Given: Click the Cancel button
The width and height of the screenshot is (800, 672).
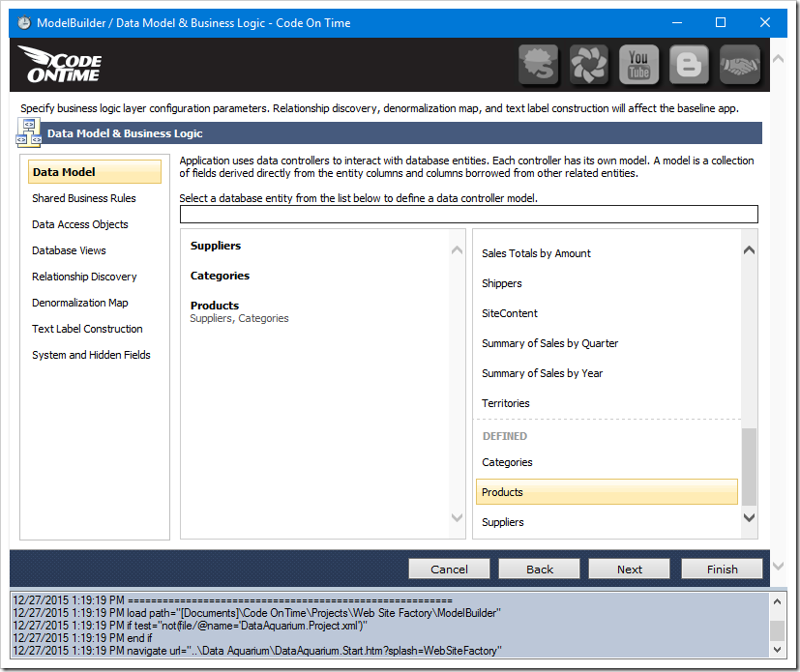Looking at the screenshot, I should [449, 569].
